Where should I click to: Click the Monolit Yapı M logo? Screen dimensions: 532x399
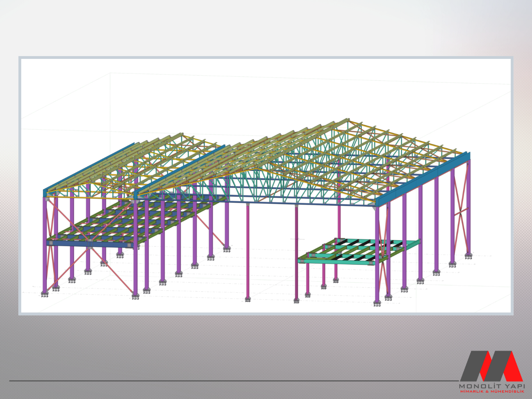pos(491,366)
